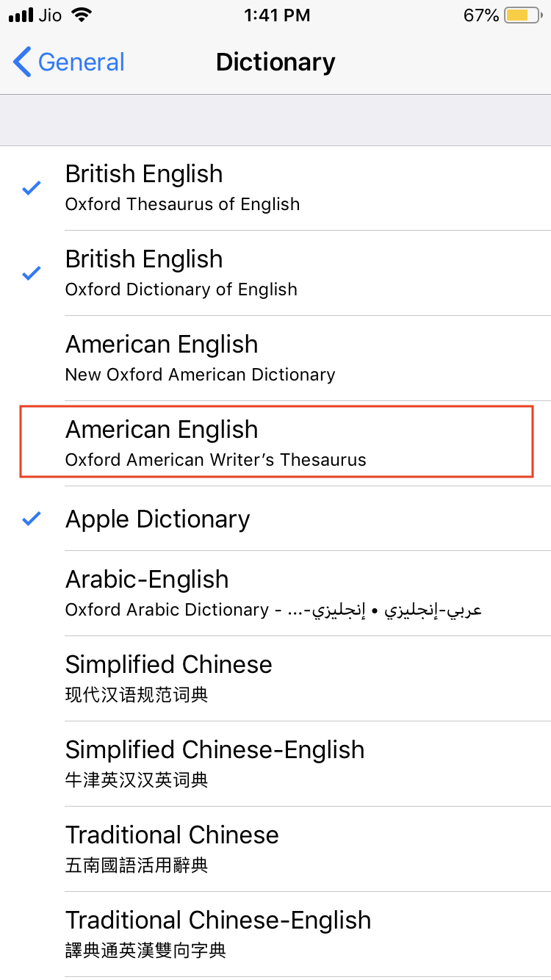This screenshot has width=551, height=980.
Task: Tap the Jio carrier label
Action: click(x=51, y=15)
